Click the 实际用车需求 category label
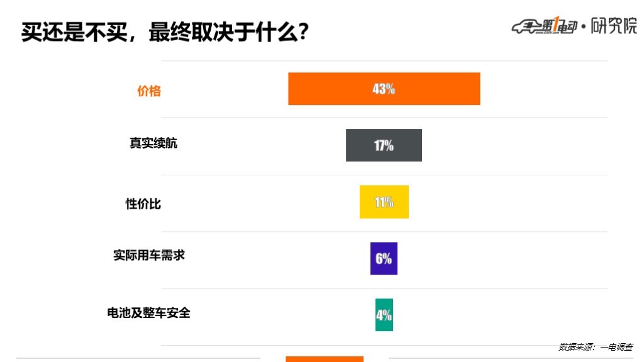The image size is (644, 362). pos(149,255)
